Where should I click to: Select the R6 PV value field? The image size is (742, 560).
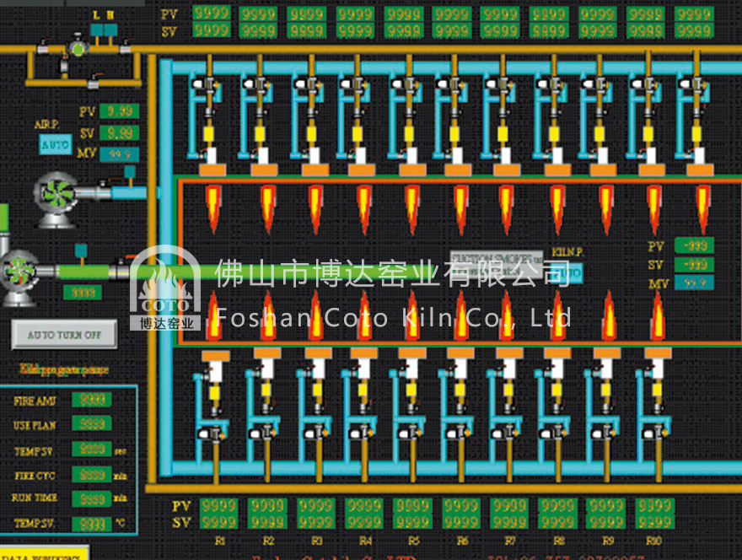tap(461, 505)
